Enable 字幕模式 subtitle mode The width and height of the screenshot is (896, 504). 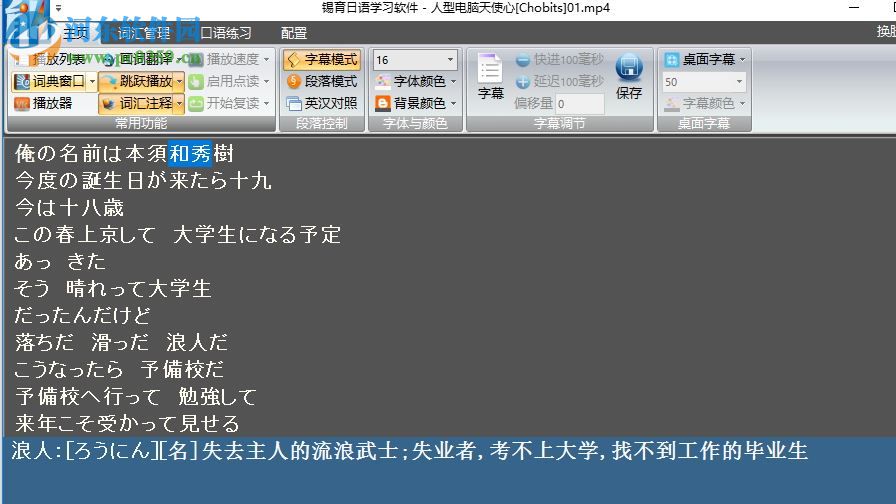coord(322,59)
